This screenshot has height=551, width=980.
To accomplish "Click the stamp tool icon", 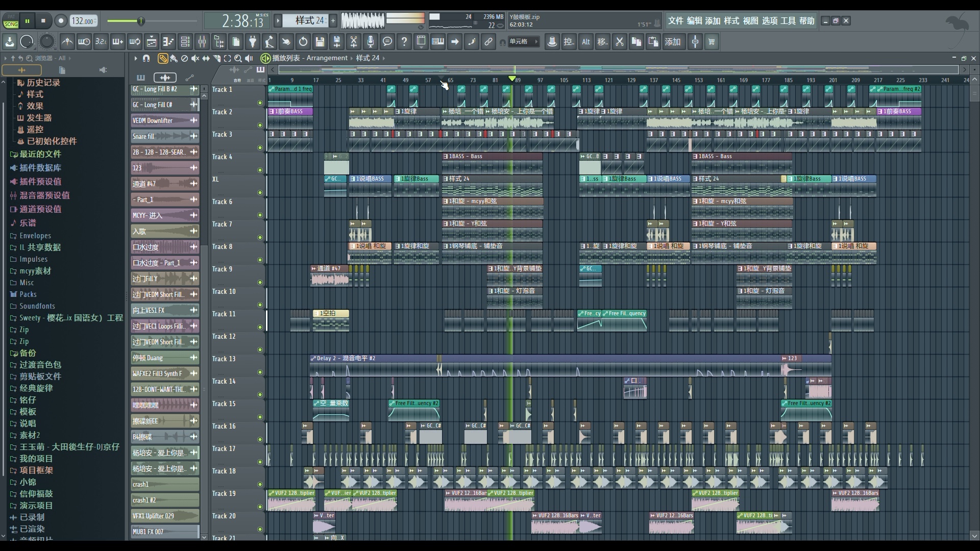I will (x=552, y=42).
